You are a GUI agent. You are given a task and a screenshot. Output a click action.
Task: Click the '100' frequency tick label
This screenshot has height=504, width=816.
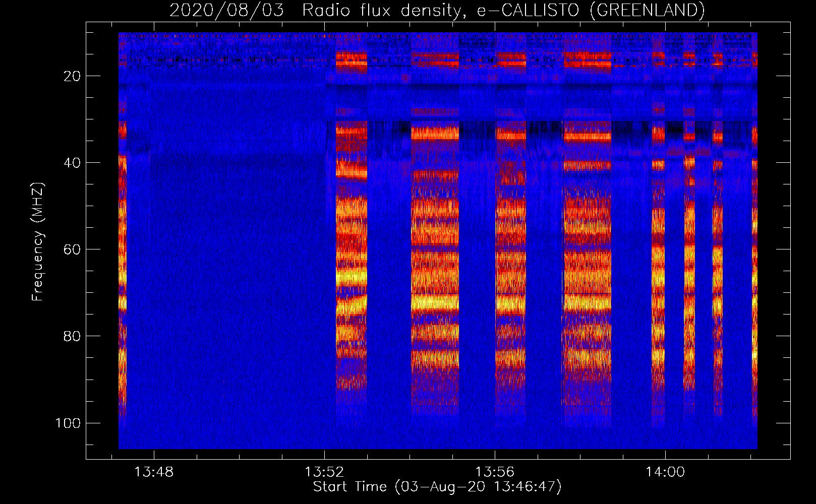click(x=68, y=423)
